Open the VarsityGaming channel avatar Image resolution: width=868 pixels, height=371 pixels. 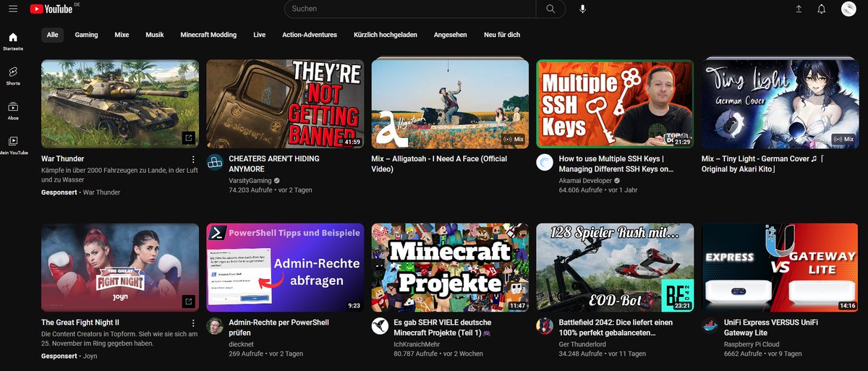point(215,163)
